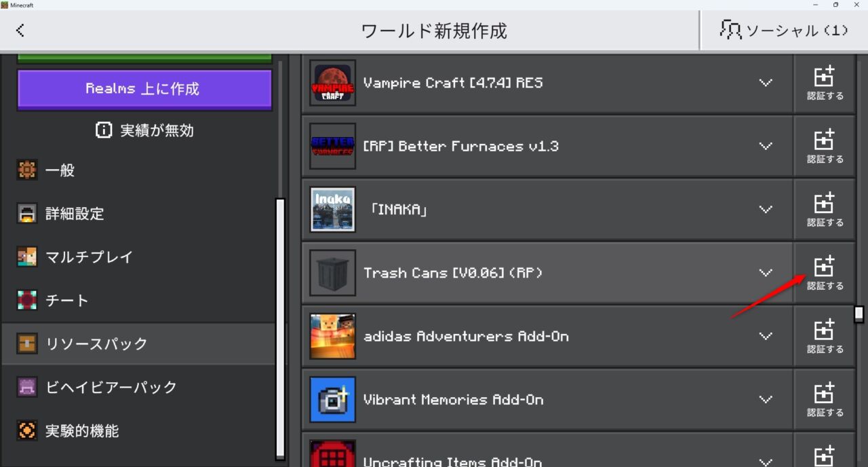Click the Trash Cans [V0.06] (RP) title
The width and height of the screenshot is (868, 467).
(x=453, y=273)
